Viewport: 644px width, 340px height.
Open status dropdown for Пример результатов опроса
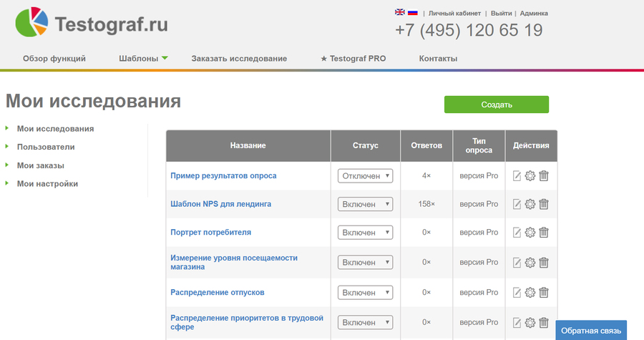click(x=365, y=176)
